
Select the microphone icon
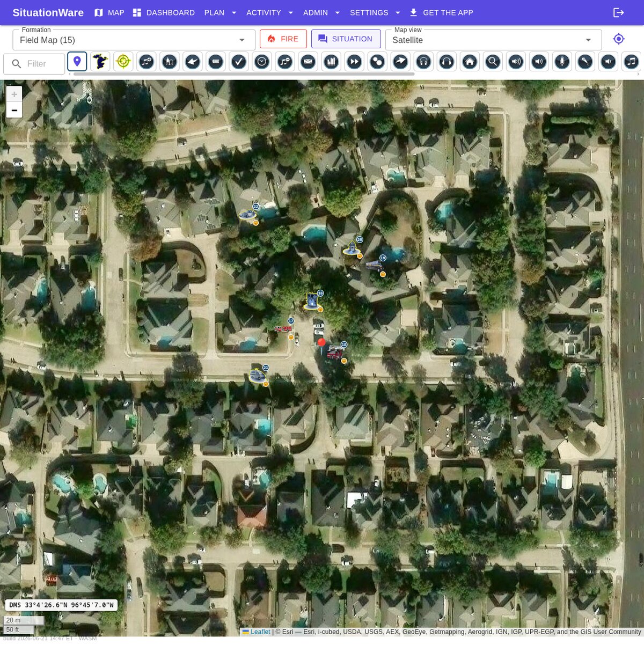coord(562,62)
